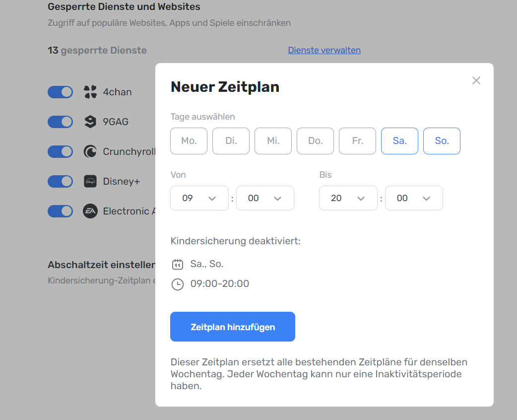The image size is (517, 420).
Task: Close the Neuer Zeitplan dialog
Action: (x=476, y=80)
